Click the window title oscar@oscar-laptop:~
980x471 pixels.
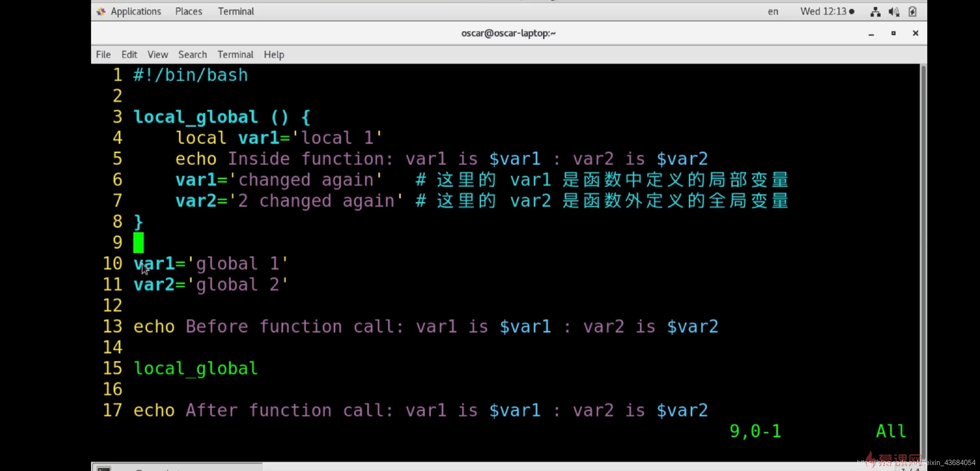tap(508, 33)
